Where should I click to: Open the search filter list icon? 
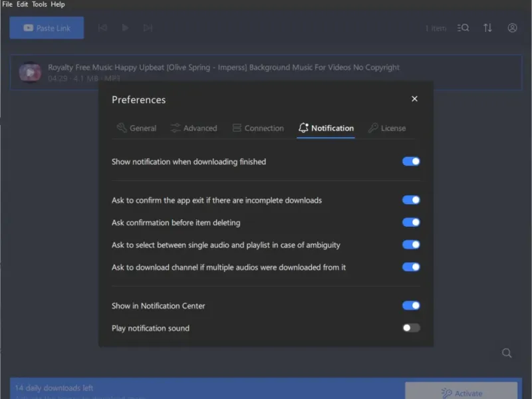464,28
